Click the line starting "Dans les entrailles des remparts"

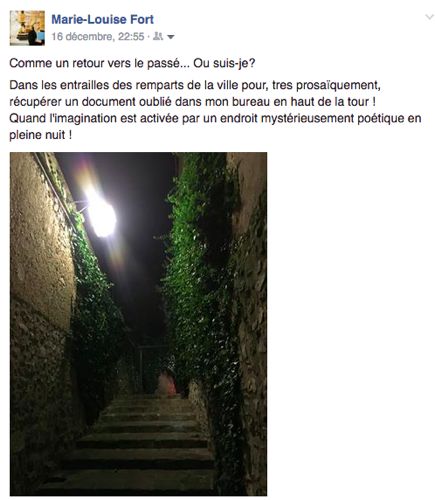coord(195,86)
